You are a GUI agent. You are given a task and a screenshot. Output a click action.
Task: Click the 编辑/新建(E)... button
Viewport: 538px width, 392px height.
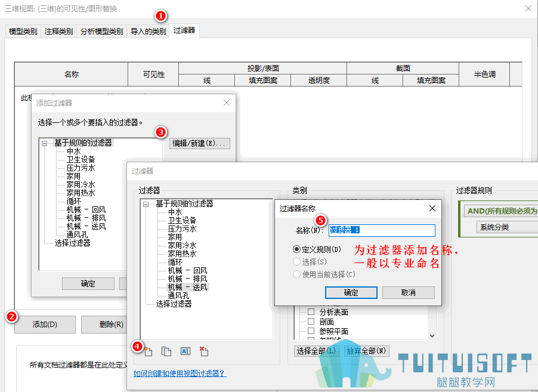pos(199,143)
